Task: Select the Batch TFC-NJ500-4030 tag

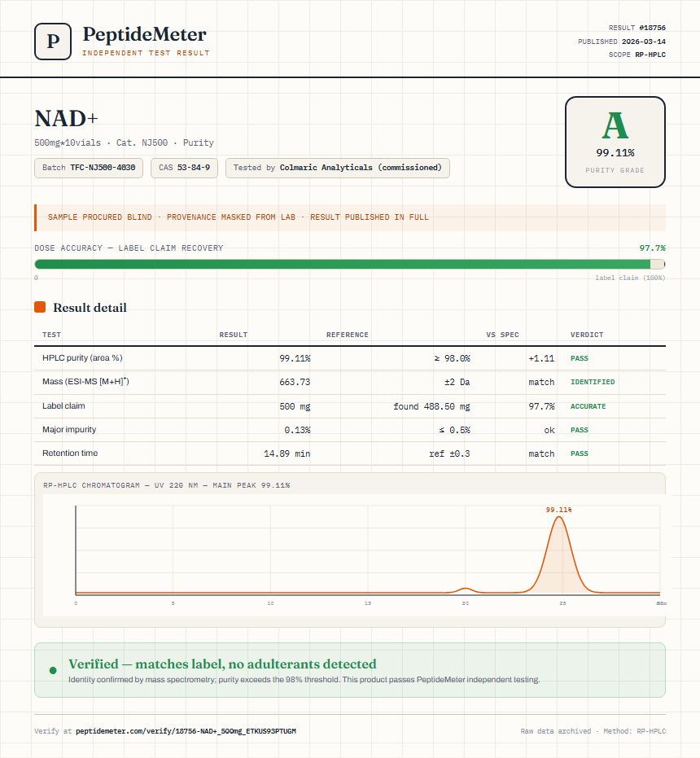Action: pyautogui.click(x=89, y=168)
